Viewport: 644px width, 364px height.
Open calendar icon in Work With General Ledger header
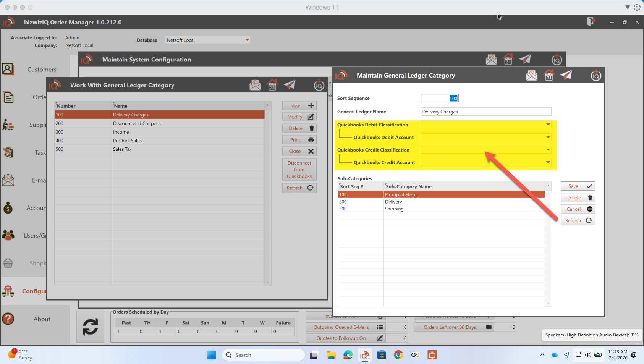coord(272,85)
